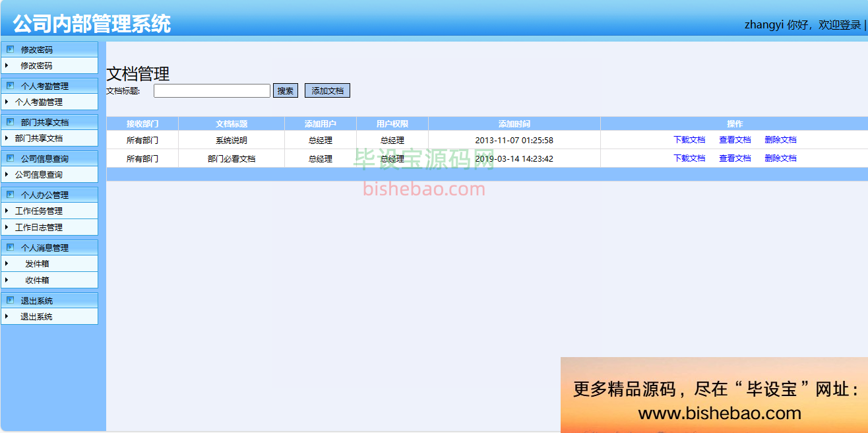Click the arrow next to 发件箱
868x433 pixels.
(7, 263)
